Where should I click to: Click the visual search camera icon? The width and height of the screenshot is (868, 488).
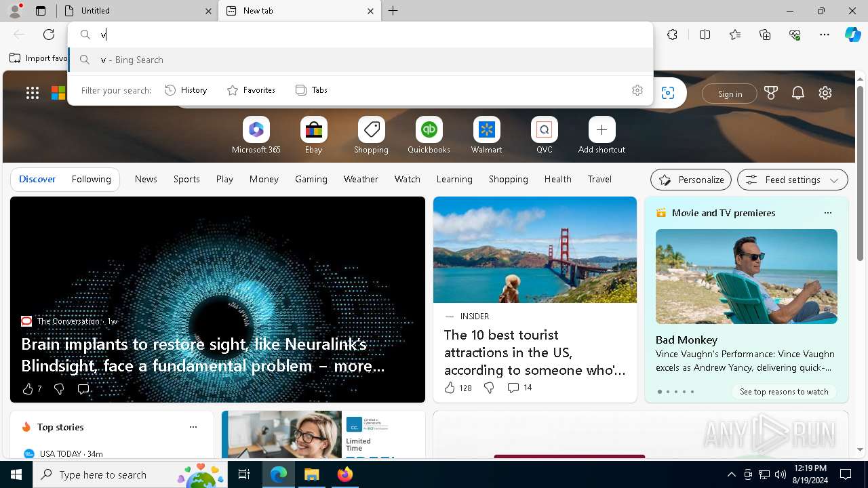(668, 94)
